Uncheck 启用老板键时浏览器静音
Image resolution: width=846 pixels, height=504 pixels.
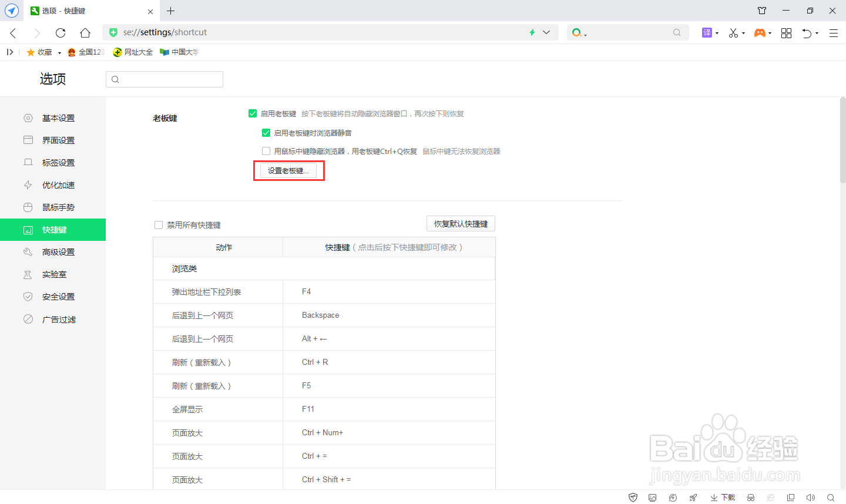[266, 133]
